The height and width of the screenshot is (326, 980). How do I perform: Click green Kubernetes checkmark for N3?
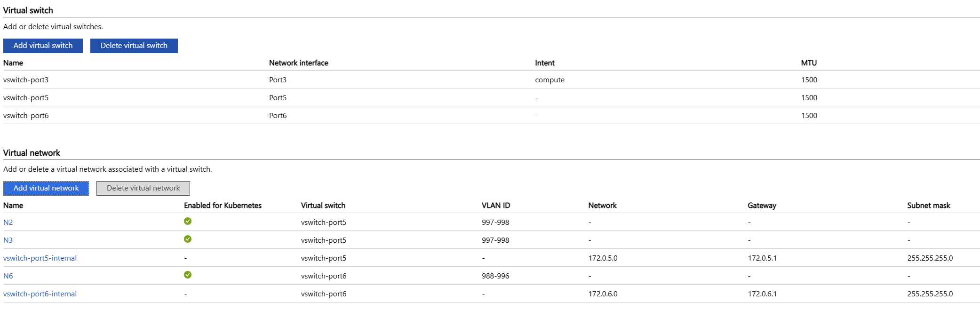(x=188, y=239)
